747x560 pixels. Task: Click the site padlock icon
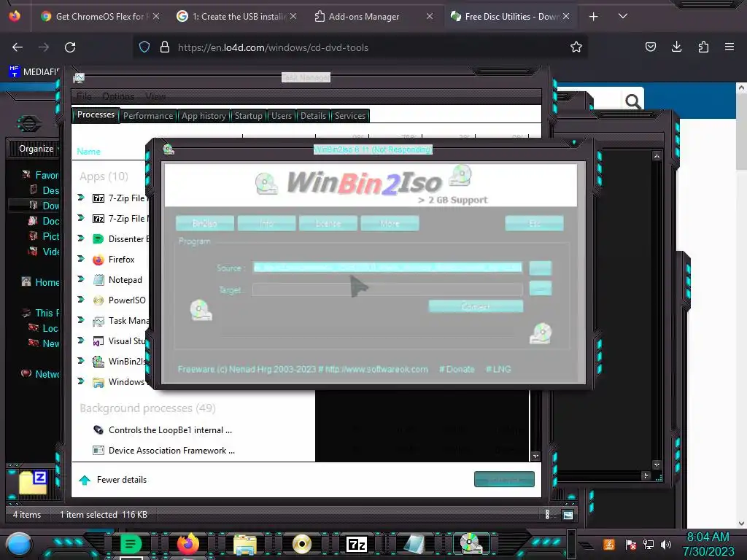(x=165, y=47)
